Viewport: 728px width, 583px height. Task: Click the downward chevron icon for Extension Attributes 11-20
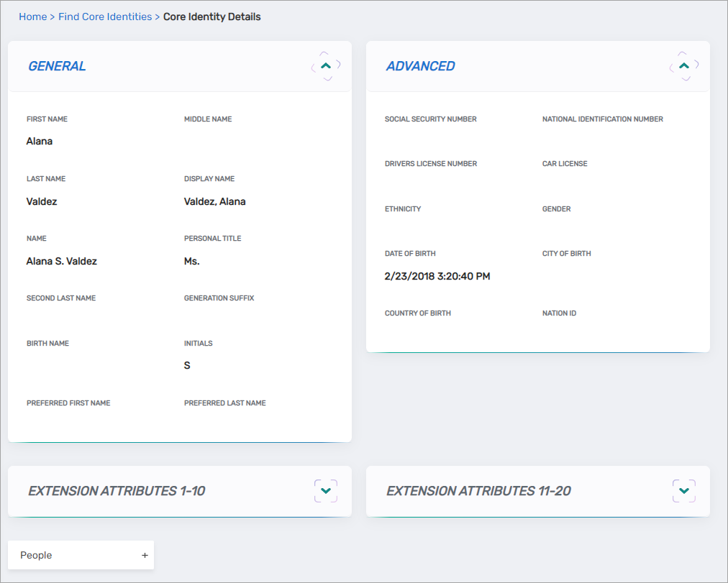click(683, 491)
